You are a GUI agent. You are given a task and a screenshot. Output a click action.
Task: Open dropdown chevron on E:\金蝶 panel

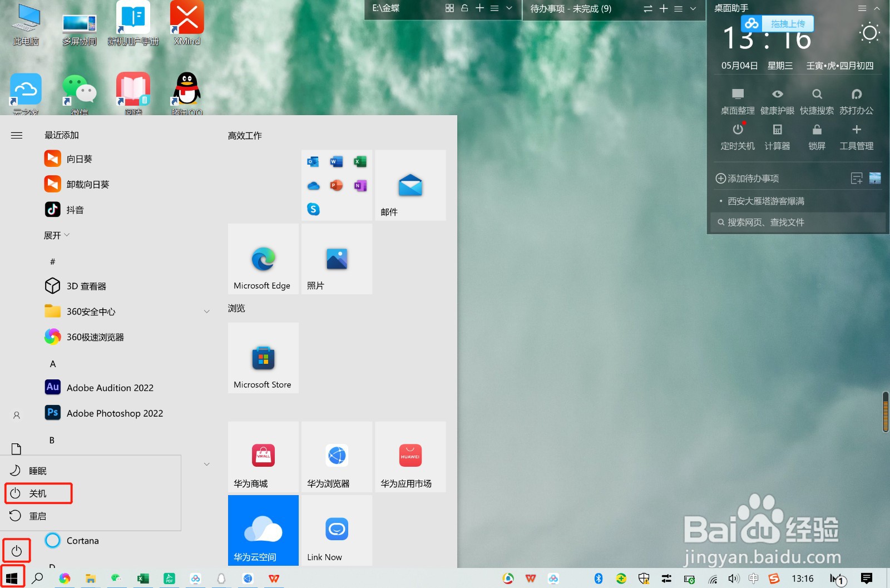pos(509,8)
